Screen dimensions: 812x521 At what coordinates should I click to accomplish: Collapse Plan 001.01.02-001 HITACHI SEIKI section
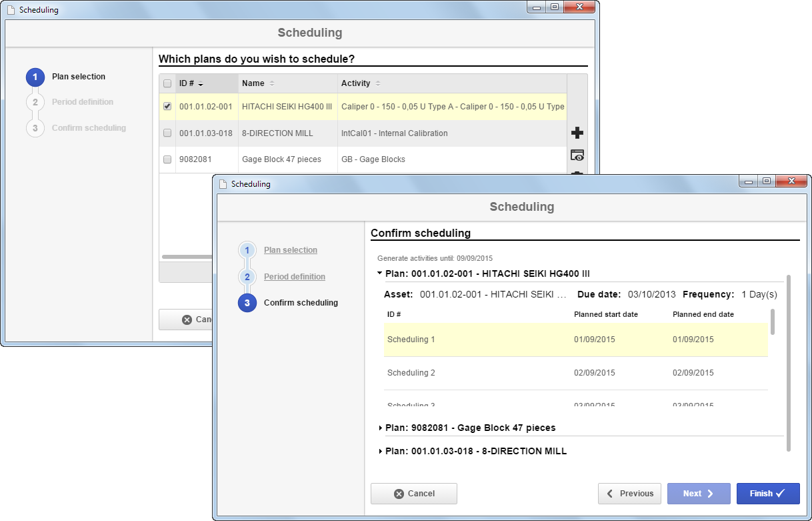coord(380,274)
